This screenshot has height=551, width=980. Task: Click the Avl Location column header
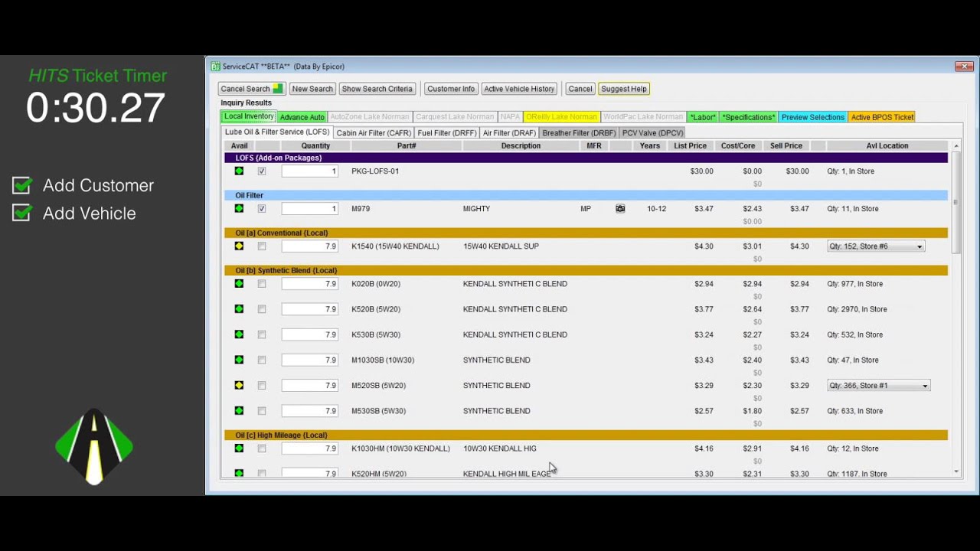pyautogui.click(x=887, y=145)
